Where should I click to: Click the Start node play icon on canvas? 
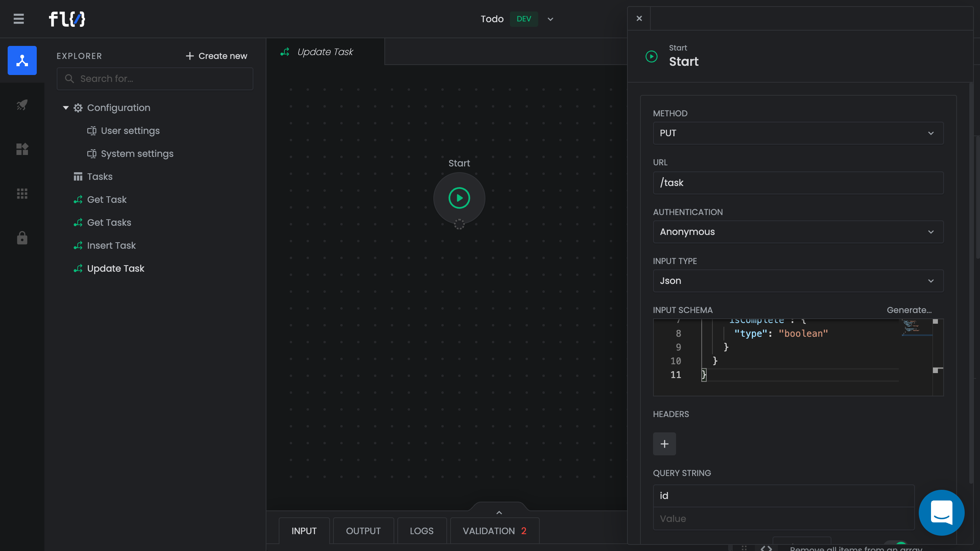tap(459, 198)
